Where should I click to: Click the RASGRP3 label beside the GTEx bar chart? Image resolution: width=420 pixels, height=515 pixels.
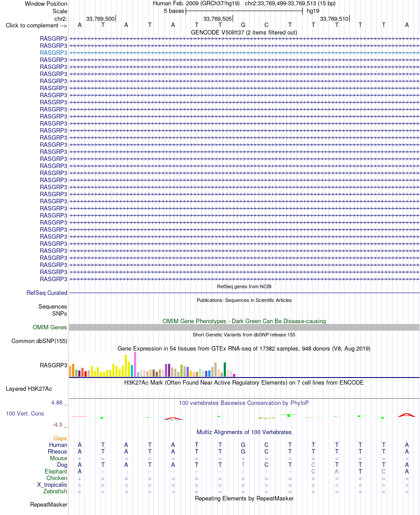pyautogui.click(x=53, y=366)
